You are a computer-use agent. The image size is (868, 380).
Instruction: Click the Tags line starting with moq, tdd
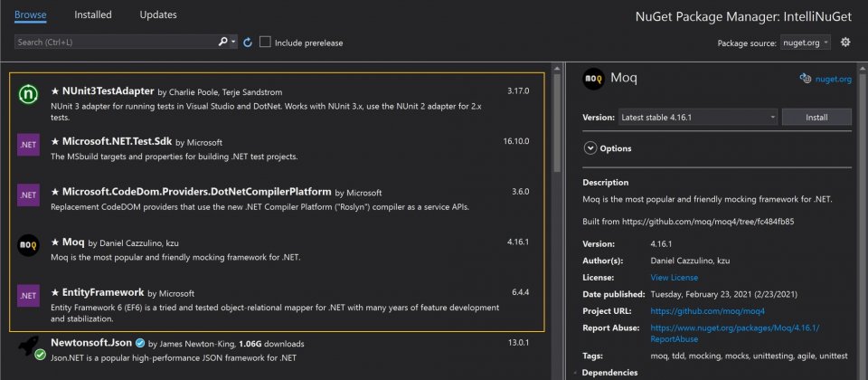coord(749,356)
